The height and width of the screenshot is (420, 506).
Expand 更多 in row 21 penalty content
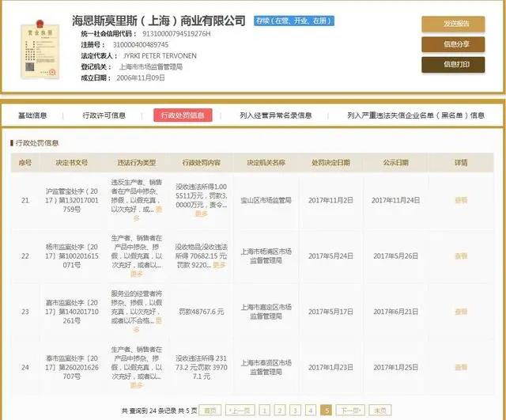[x=202, y=214]
